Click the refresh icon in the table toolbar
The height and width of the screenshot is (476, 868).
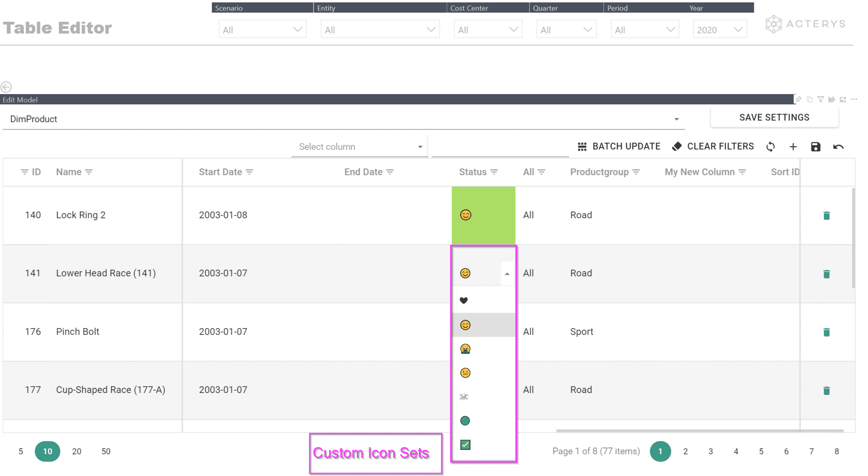(771, 147)
